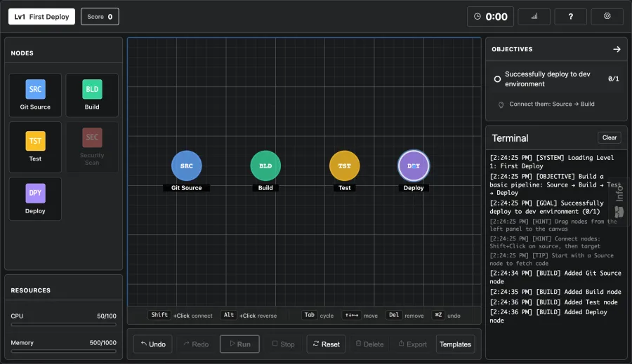Click the Test label under canvas node
The height and width of the screenshot is (364, 632).
click(x=345, y=188)
